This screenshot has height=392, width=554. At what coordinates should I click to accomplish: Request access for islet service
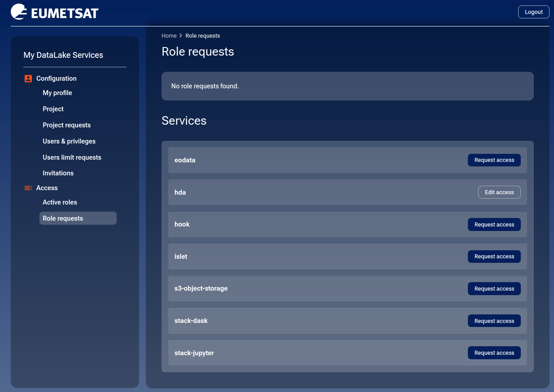click(x=494, y=257)
